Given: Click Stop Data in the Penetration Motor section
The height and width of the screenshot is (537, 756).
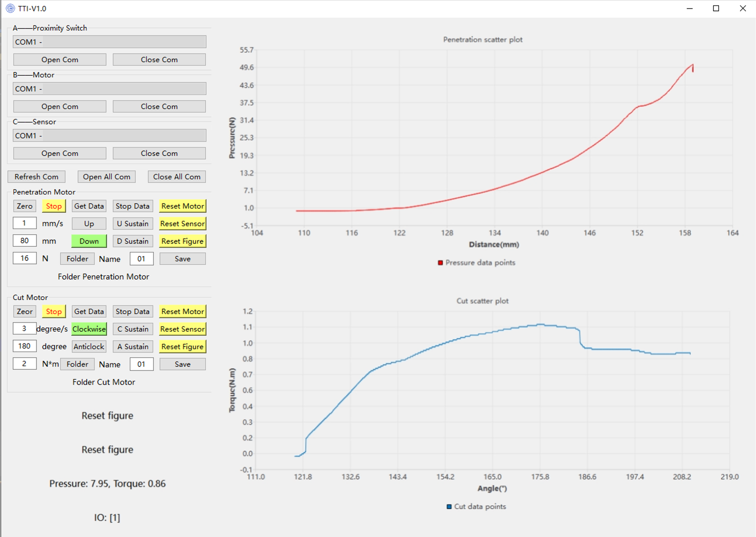Looking at the screenshot, I should (x=132, y=206).
